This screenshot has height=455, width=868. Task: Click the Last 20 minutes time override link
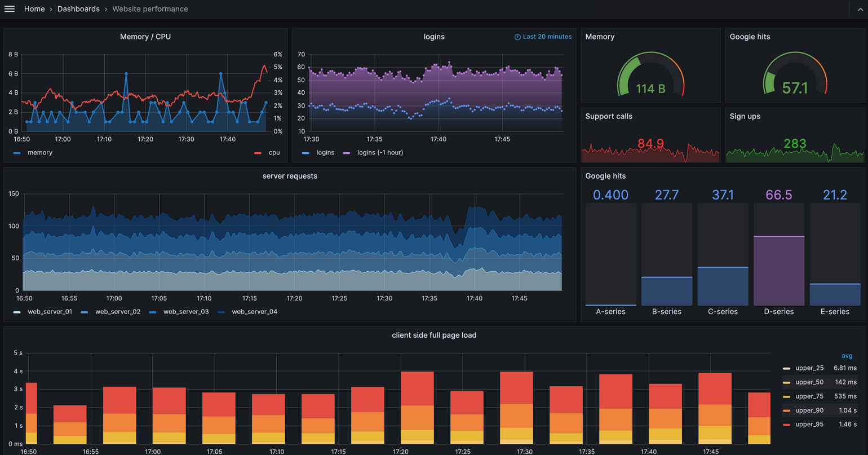pyautogui.click(x=547, y=37)
